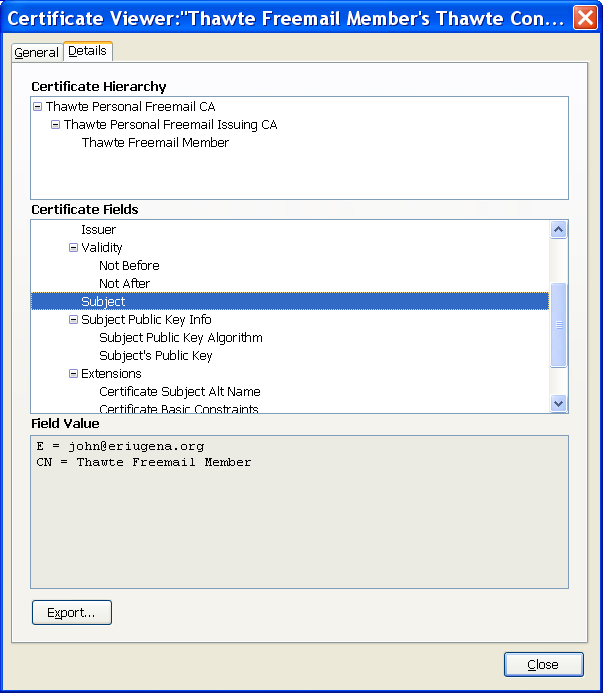Click the Export... button
603x693 pixels.
[x=72, y=613]
